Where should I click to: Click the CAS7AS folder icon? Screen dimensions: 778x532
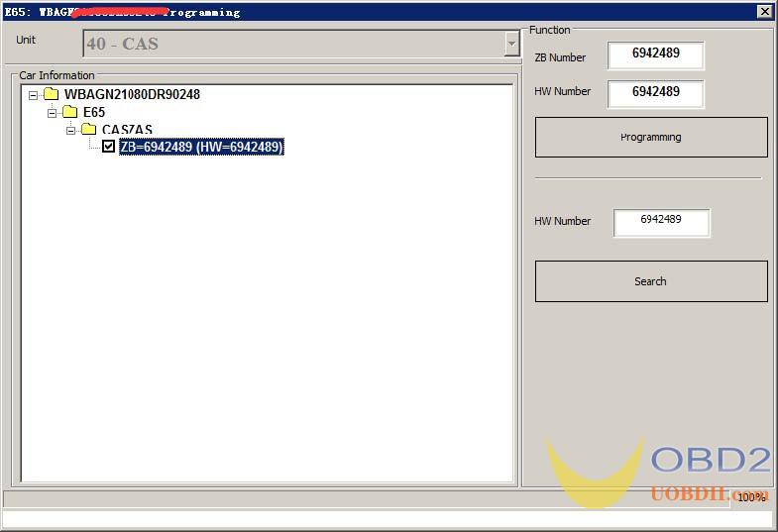click(88, 130)
